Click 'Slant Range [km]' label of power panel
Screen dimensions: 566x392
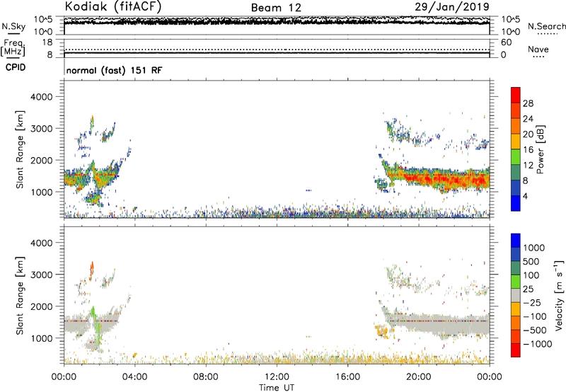tap(20, 149)
